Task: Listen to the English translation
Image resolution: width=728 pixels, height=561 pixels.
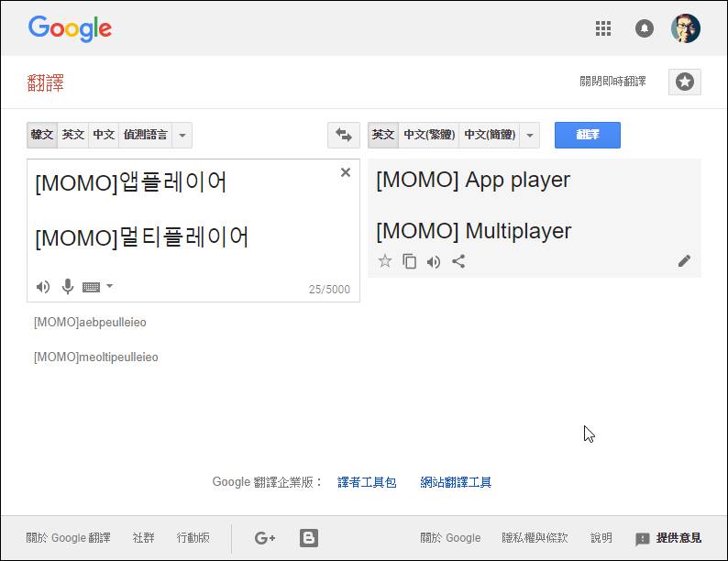Action: [x=434, y=262]
